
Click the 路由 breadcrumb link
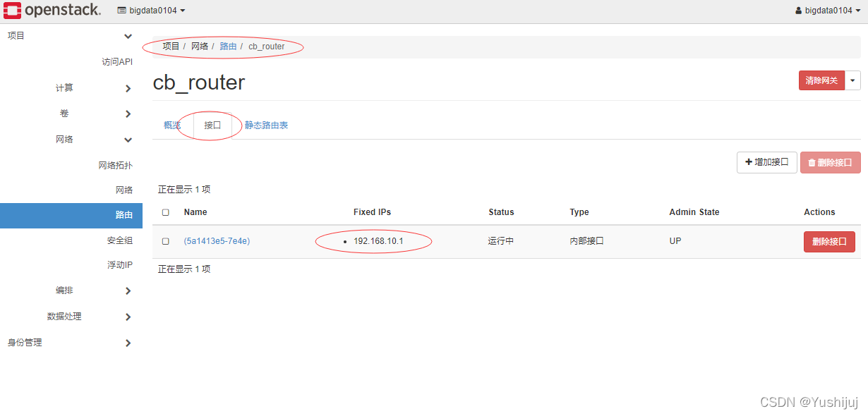point(228,47)
